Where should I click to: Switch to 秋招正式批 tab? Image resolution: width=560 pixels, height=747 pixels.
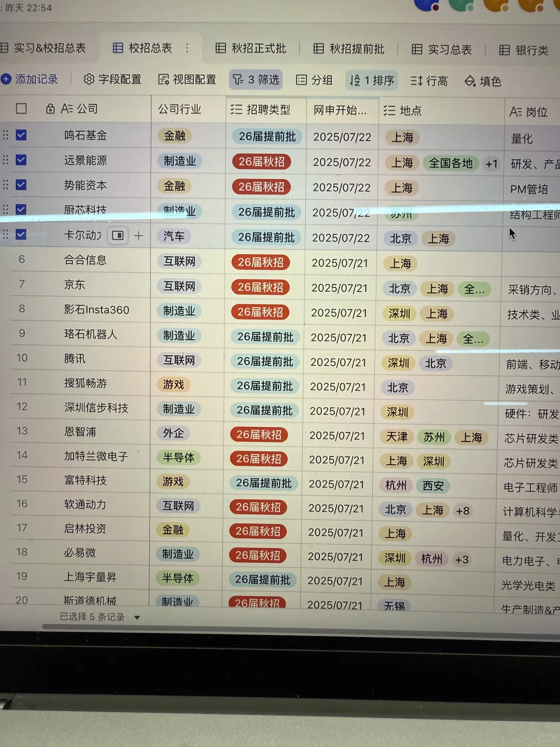(x=251, y=48)
